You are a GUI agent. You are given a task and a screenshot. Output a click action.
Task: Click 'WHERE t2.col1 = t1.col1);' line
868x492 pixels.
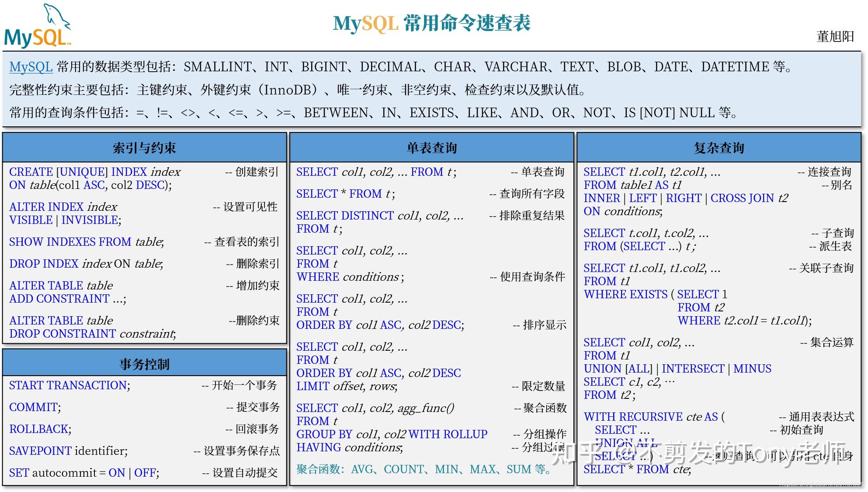pos(745,321)
